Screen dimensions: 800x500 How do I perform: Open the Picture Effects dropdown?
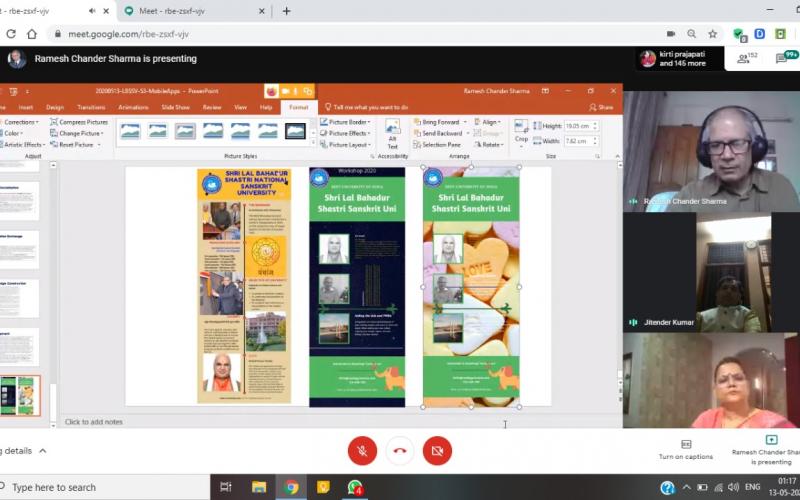(x=345, y=134)
